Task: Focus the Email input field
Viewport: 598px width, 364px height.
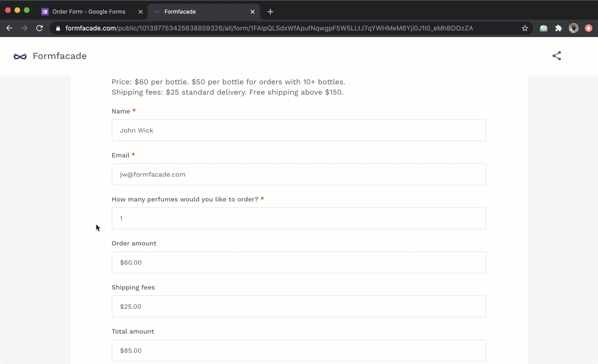Action: point(299,174)
